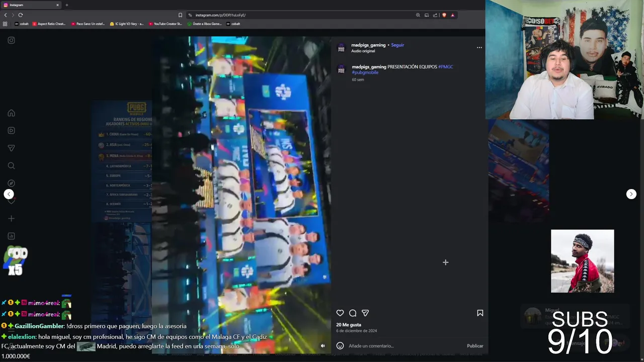Open madpigs_gaming avatar in the post header
Image resolution: width=644 pixels, height=362 pixels.
[x=341, y=48]
